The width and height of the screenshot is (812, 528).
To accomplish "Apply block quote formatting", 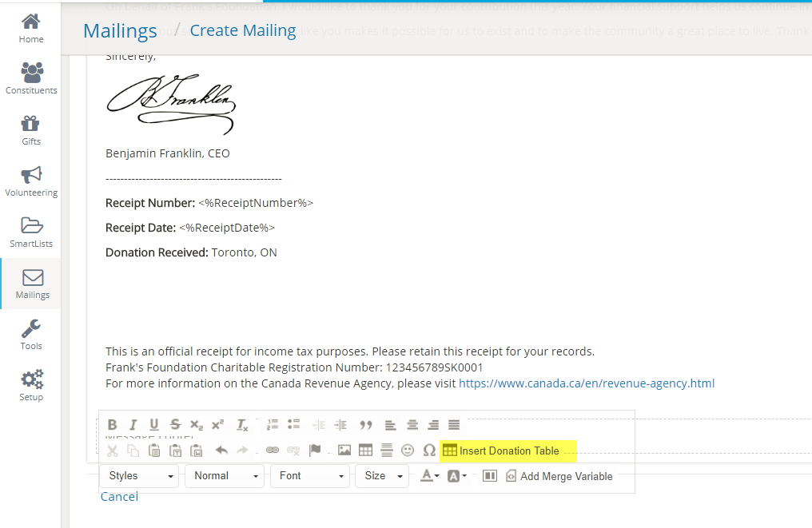I will tap(366, 425).
